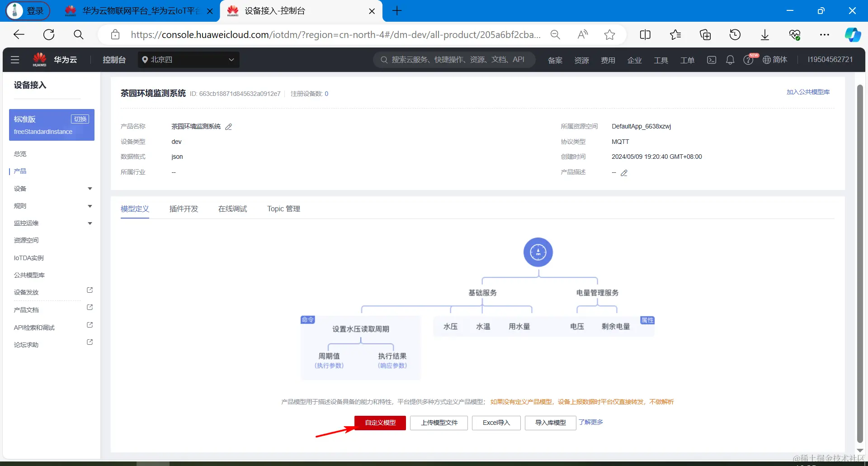Click the 导入库模型 button
The height and width of the screenshot is (466, 868).
point(550,423)
